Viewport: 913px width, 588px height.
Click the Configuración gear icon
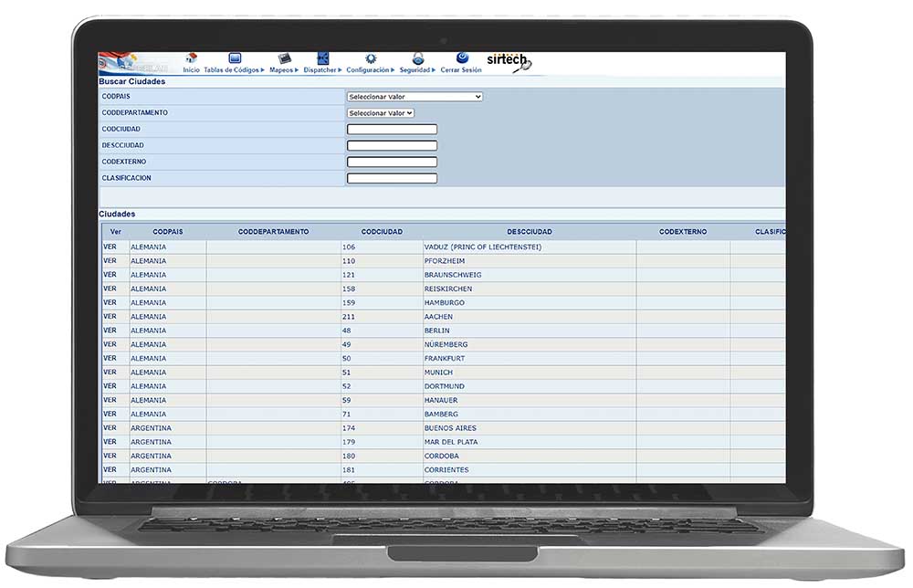pyautogui.click(x=371, y=59)
